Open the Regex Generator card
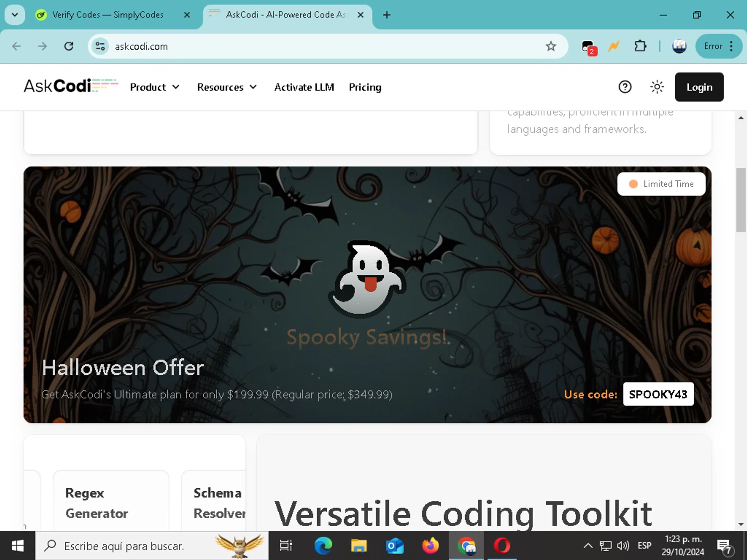Image resolution: width=747 pixels, height=560 pixels. click(111, 500)
